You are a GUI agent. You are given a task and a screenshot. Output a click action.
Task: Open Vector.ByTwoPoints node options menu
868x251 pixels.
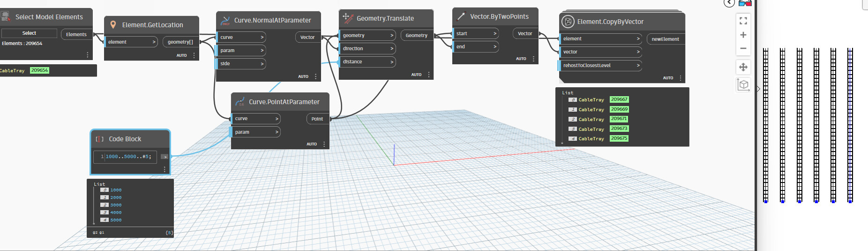coord(533,59)
